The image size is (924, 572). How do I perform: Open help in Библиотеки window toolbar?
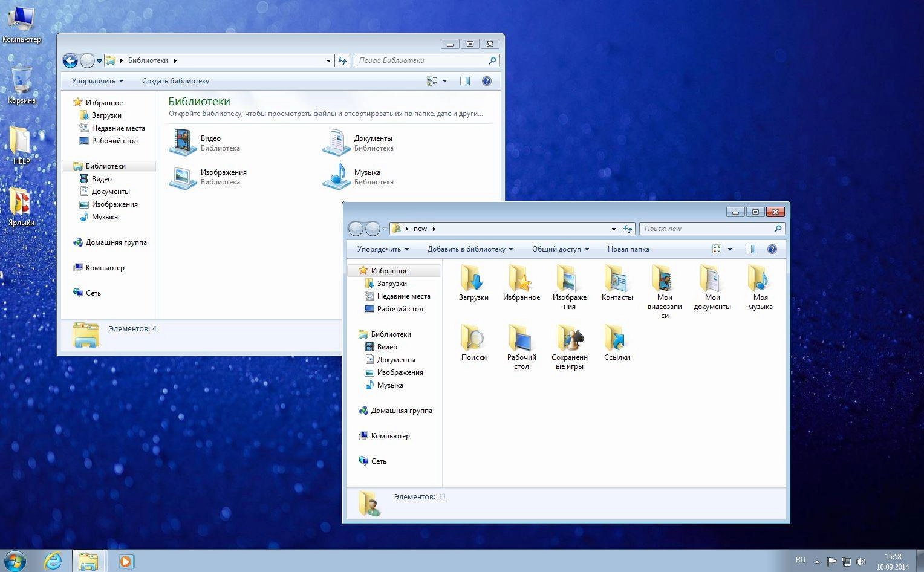coord(487,81)
